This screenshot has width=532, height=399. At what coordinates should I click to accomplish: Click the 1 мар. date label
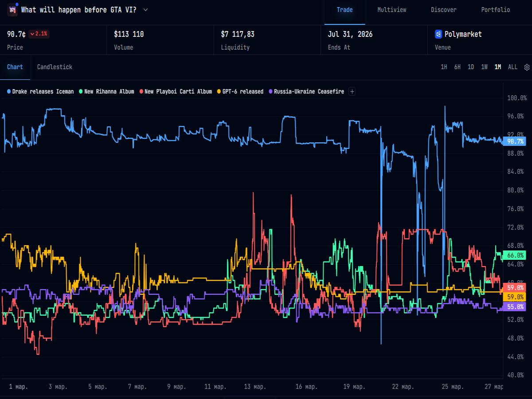tap(19, 387)
